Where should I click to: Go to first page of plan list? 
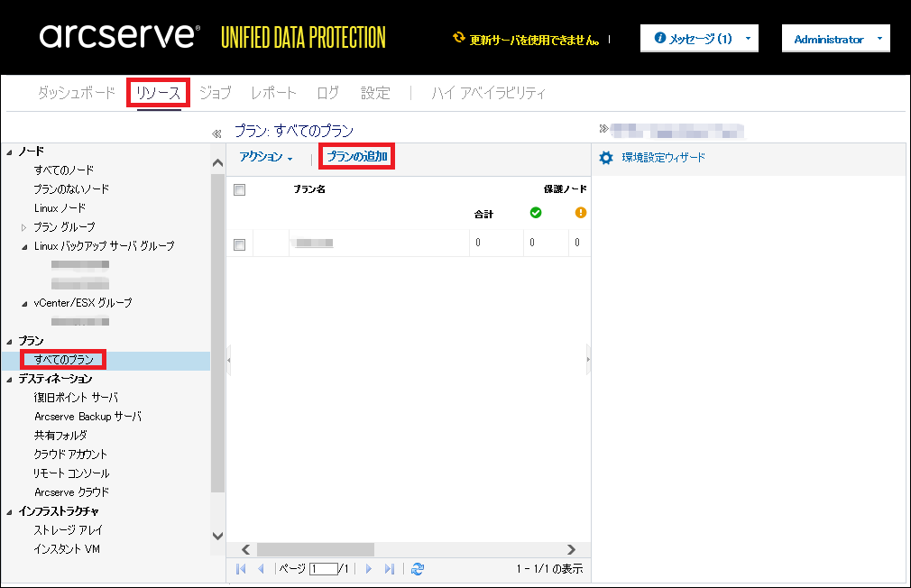241,569
